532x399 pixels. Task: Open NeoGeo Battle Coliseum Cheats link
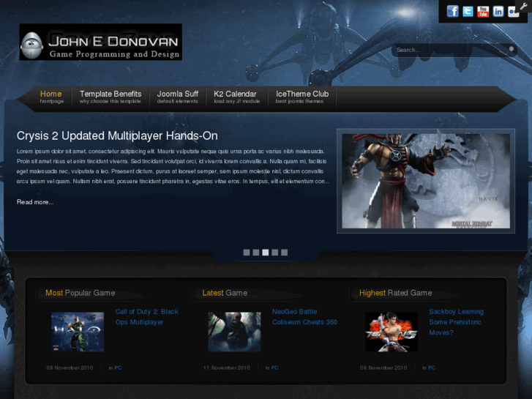tap(304, 317)
